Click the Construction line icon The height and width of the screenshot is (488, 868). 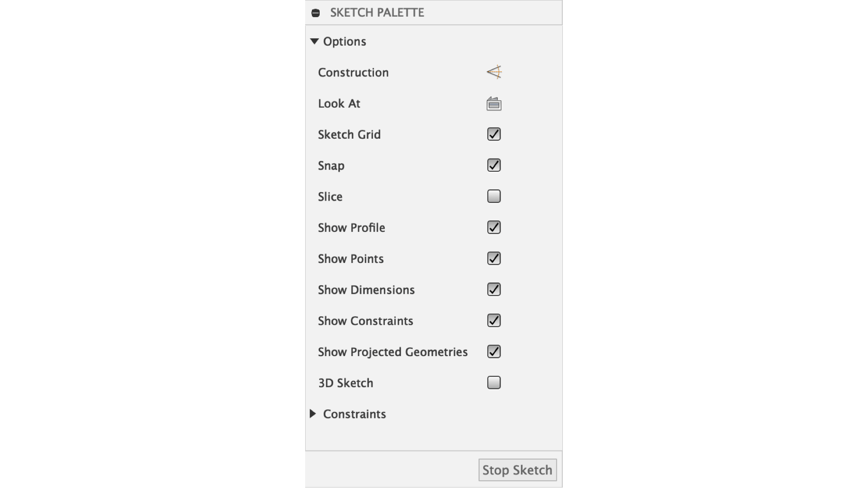pyautogui.click(x=494, y=72)
